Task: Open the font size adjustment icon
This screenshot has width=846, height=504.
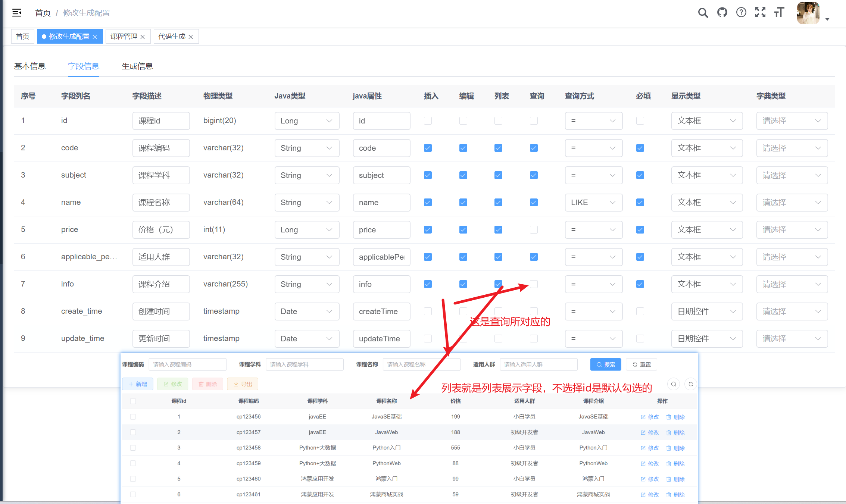Action: pos(779,13)
